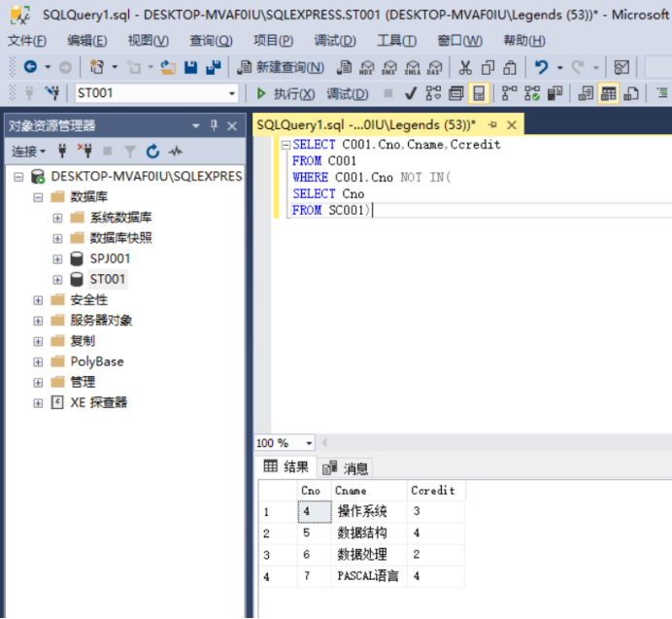Click the save all icon
Viewport: 672px width, 619px height.
click(214, 67)
